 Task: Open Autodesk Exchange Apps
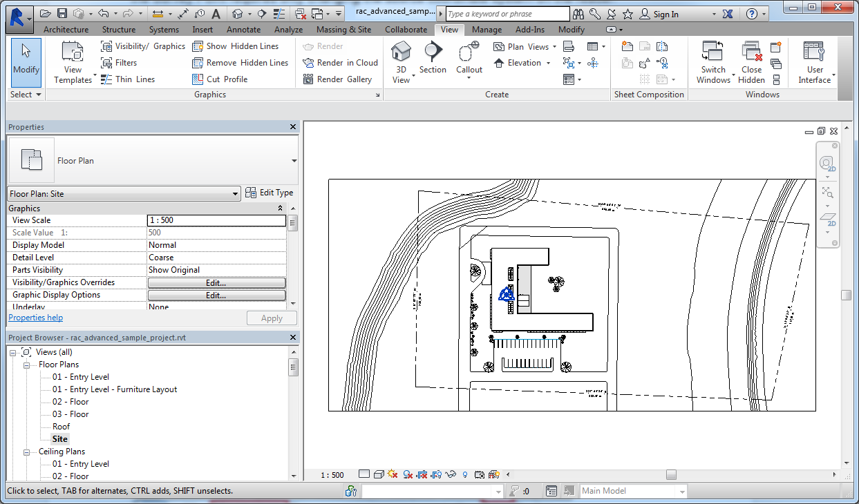(x=728, y=14)
